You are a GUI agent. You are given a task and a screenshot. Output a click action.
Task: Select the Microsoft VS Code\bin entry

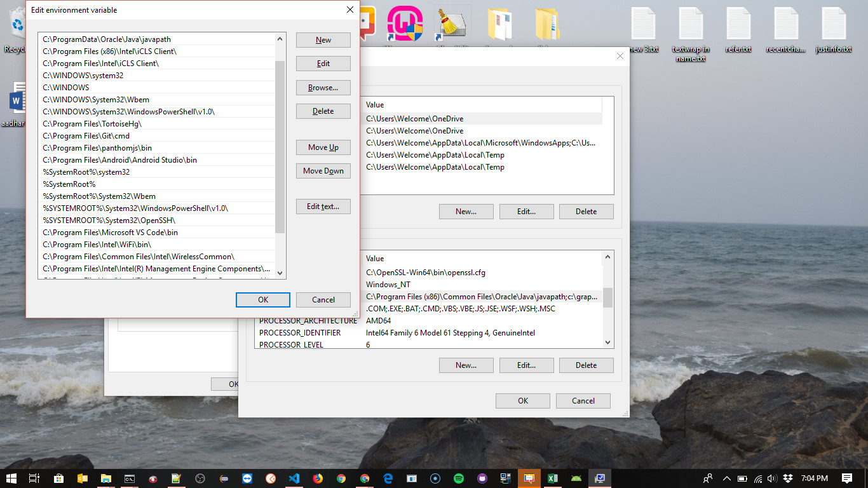point(157,233)
